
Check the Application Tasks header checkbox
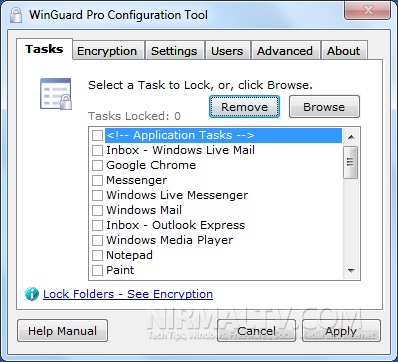click(97, 135)
